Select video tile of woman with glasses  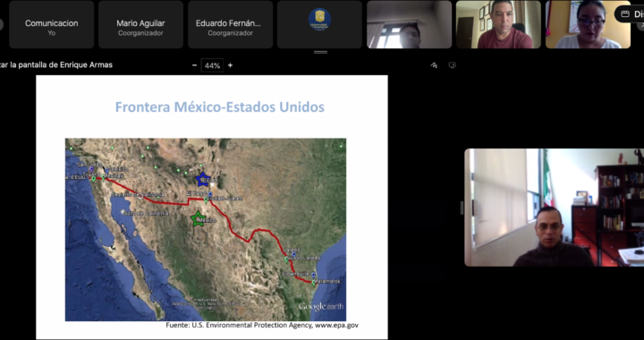click(x=588, y=25)
